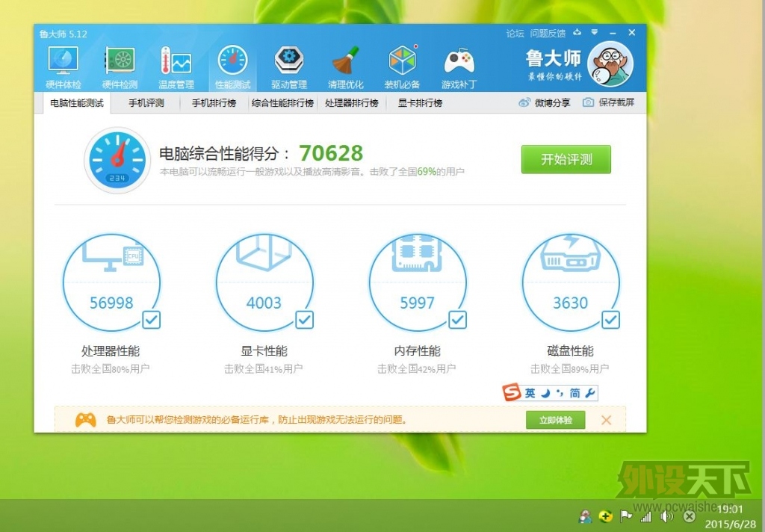Click the 立即体验 button in banner
765x532 pixels.
click(x=555, y=421)
